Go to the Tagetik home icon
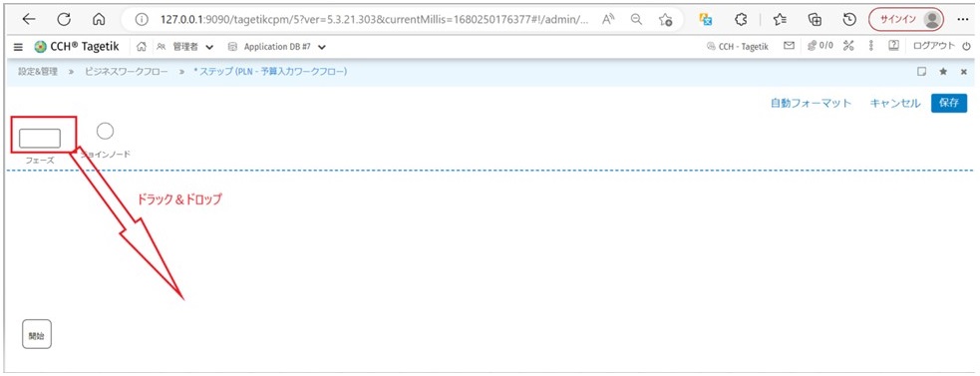The image size is (980, 376). 142,47
